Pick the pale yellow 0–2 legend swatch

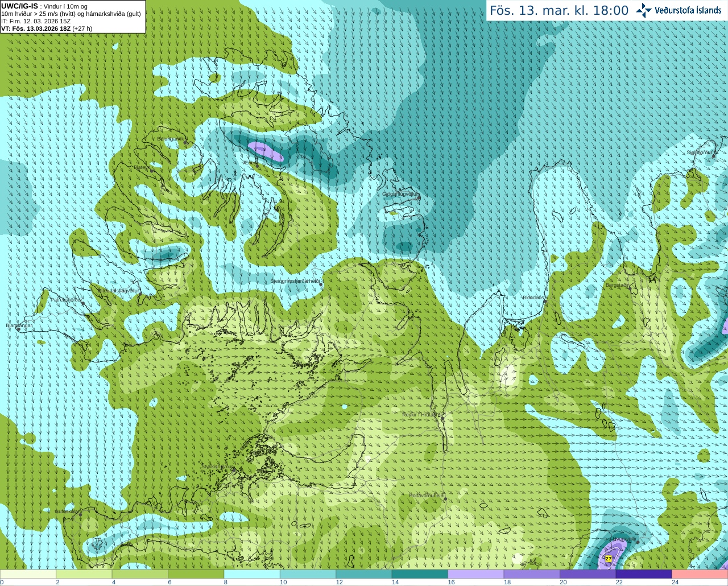pyautogui.click(x=28, y=574)
